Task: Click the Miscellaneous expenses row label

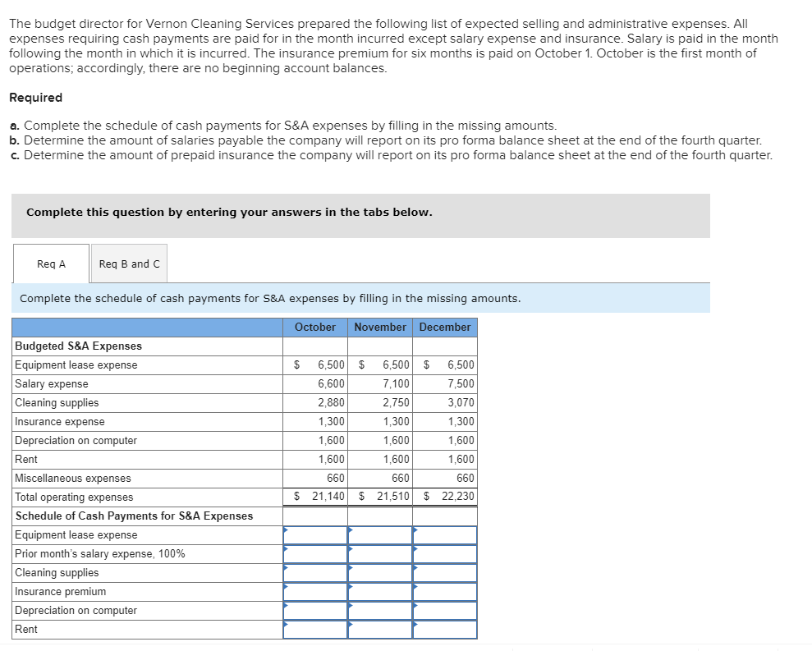Action: 73,478
